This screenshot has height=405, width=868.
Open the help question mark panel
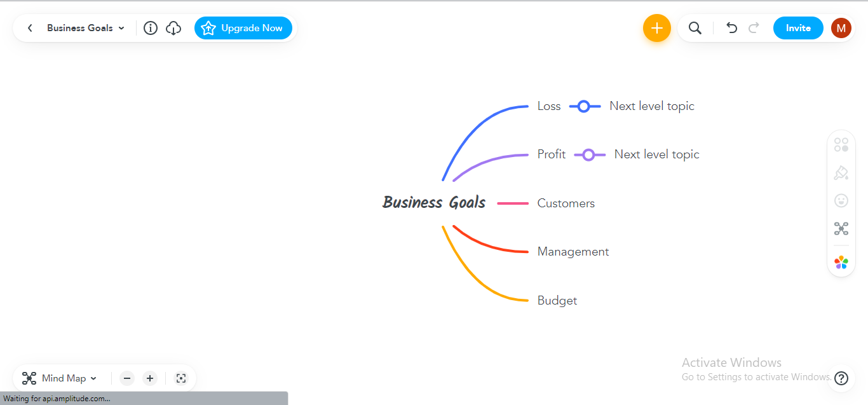tap(841, 378)
